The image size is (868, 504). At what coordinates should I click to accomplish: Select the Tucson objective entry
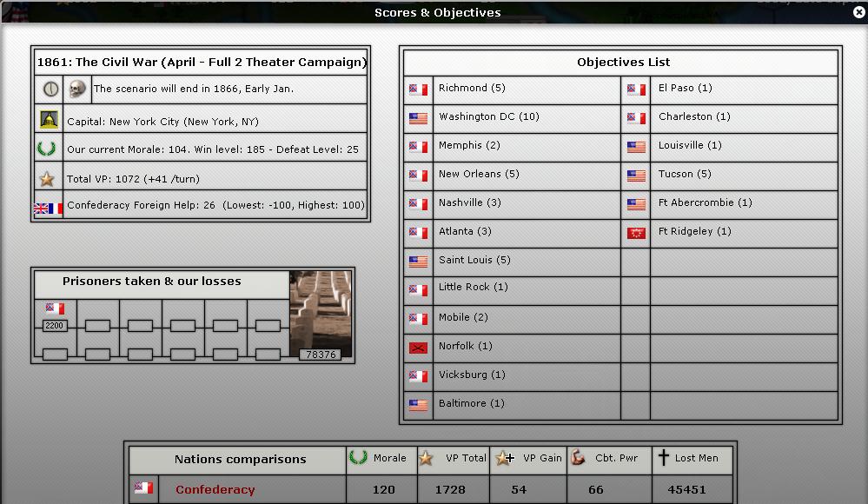pos(685,174)
